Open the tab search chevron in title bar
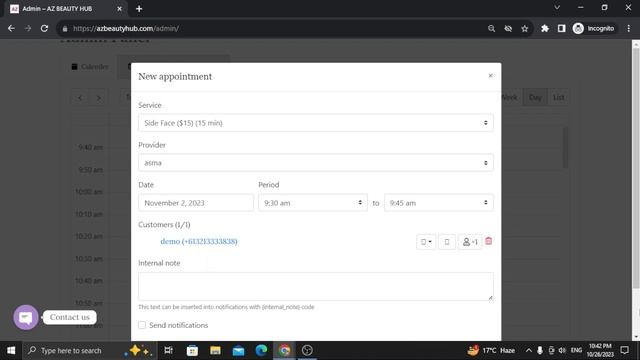 point(557,7)
